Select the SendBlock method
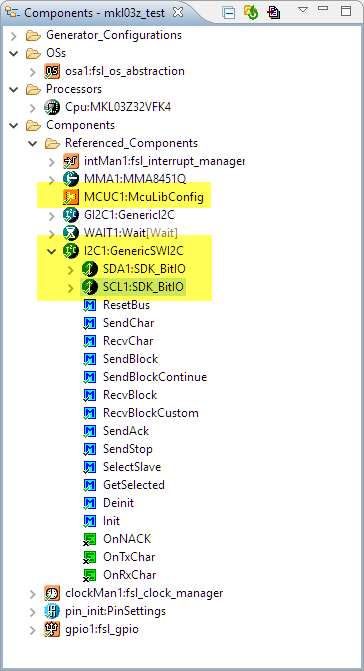The height and width of the screenshot is (671, 364). click(130, 359)
